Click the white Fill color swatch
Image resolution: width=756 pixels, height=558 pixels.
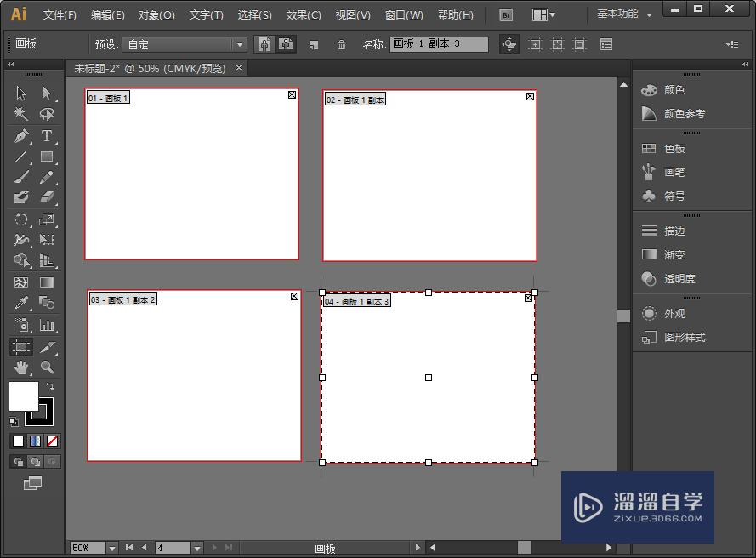[24, 396]
